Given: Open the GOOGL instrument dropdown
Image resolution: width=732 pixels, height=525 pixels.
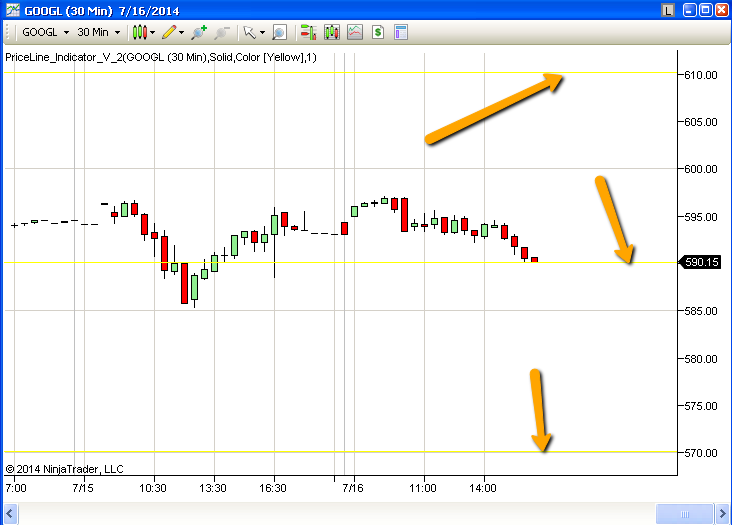Looking at the screenshot, I should [46, 32].
